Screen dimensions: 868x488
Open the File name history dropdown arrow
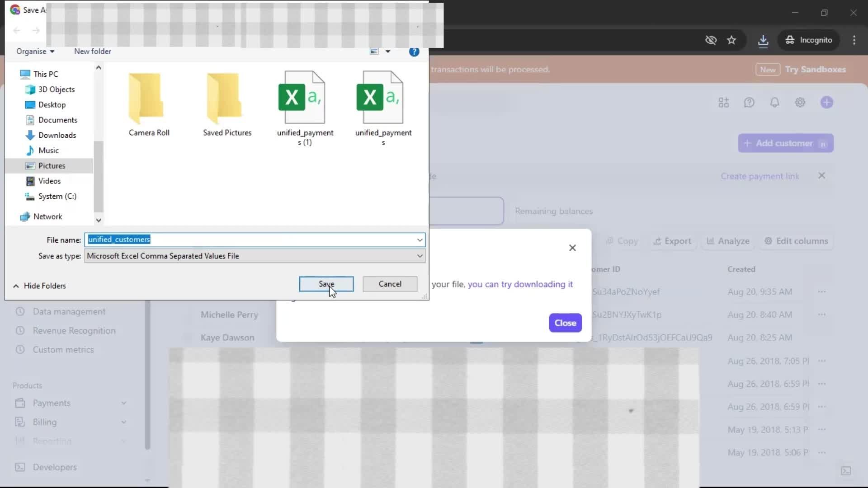420,239
